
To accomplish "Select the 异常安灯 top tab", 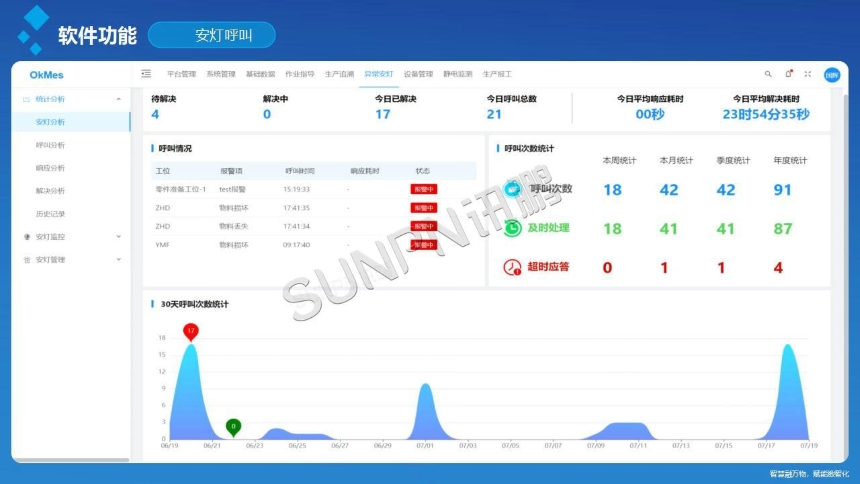I will tap(378, 74).
